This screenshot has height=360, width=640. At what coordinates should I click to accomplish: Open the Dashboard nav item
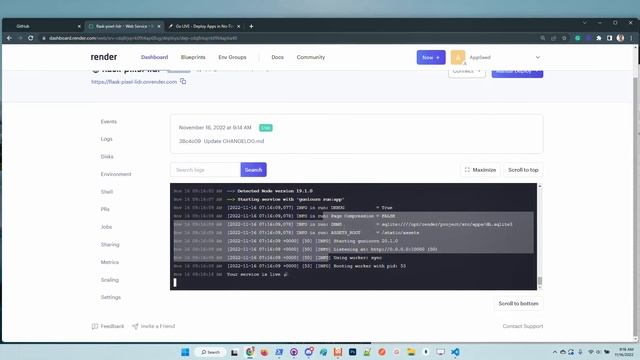click(154, 57)
